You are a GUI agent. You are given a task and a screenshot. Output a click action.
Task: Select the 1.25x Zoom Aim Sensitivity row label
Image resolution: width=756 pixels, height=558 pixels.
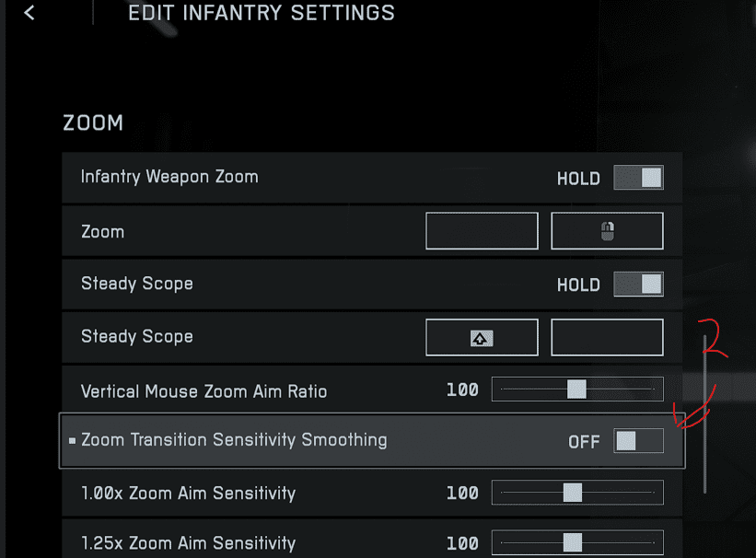point(188,543)
